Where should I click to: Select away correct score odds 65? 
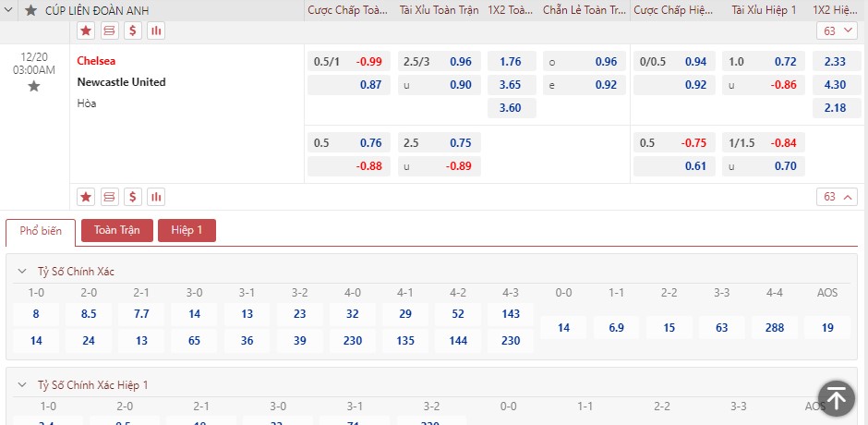pos(194,341)
